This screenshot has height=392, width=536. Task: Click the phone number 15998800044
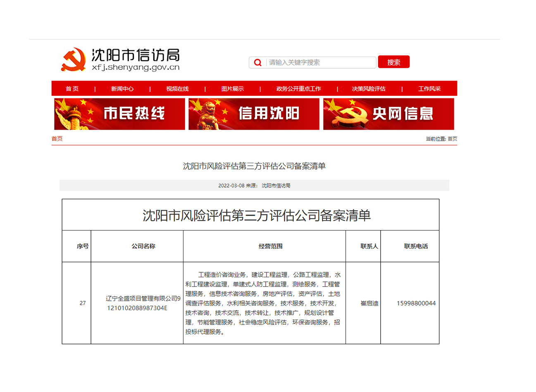tap(416, 303)
